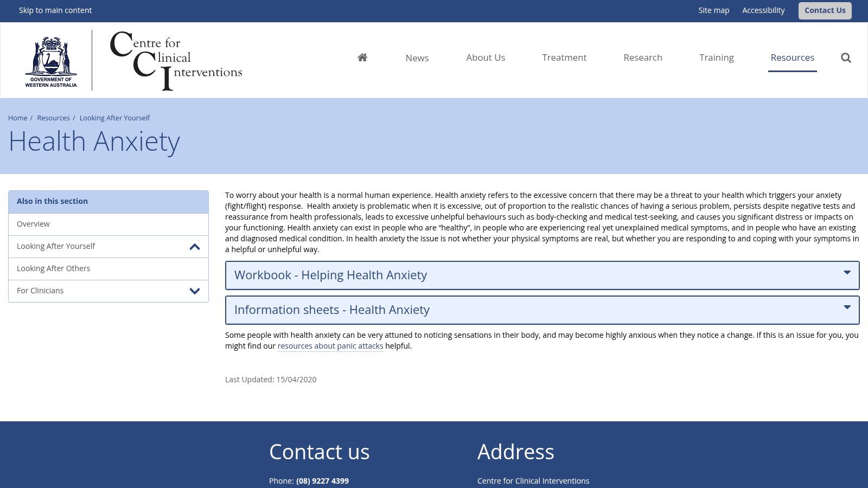
Task: Click Skip to main content link
Action: (55, 10)
